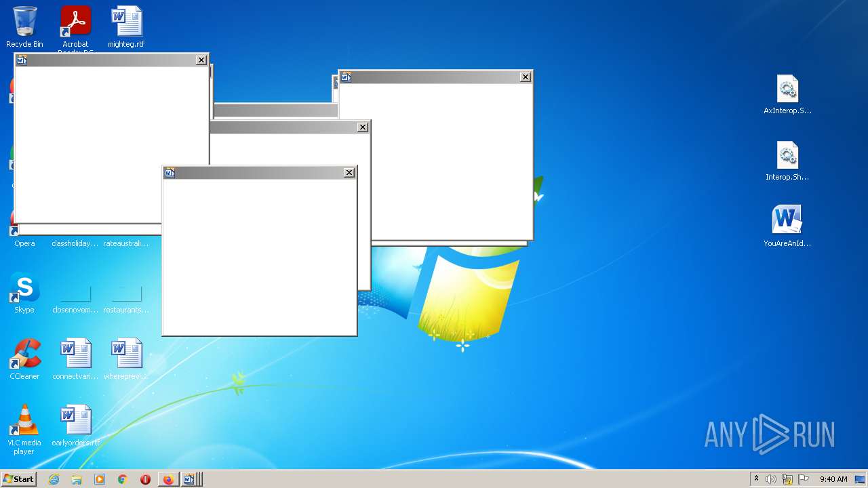This screenshot has height=488, width=868.
Task: Switch to Firefox in the taskbar
Action: tap(168, 479)
